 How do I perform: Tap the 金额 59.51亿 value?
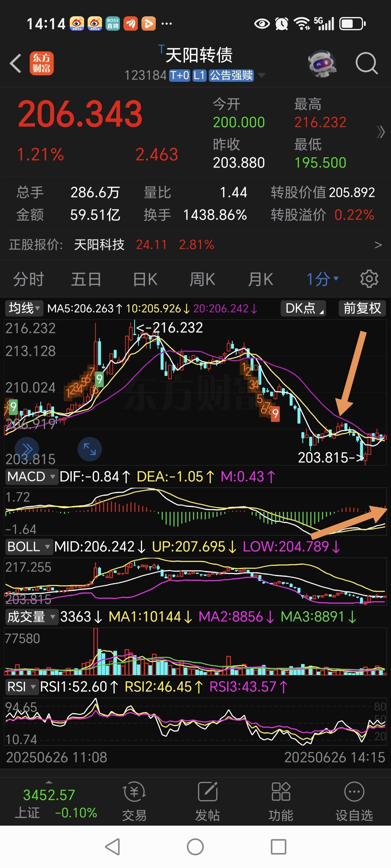(x=95, y=215)
